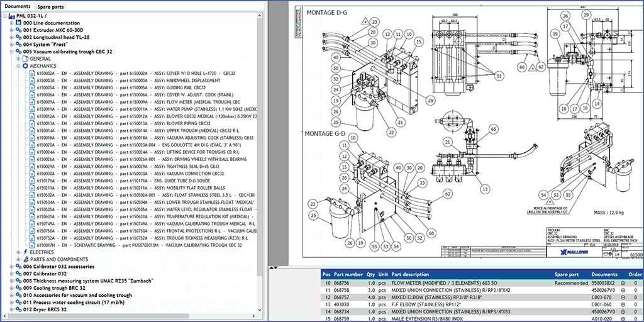Click the tree panel vertical scrollbar

click(x=260, y=148)
